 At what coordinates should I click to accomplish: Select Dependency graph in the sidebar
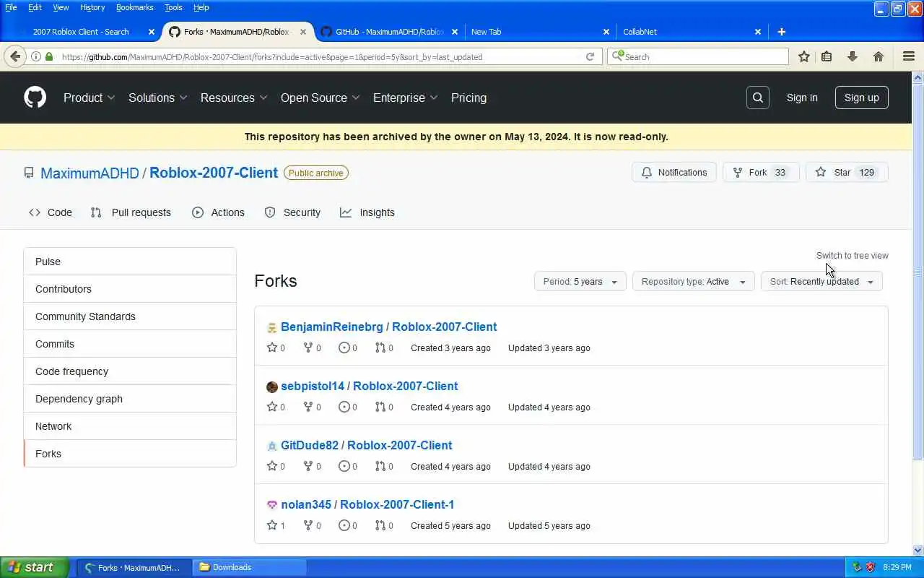[x=130, y=399]
